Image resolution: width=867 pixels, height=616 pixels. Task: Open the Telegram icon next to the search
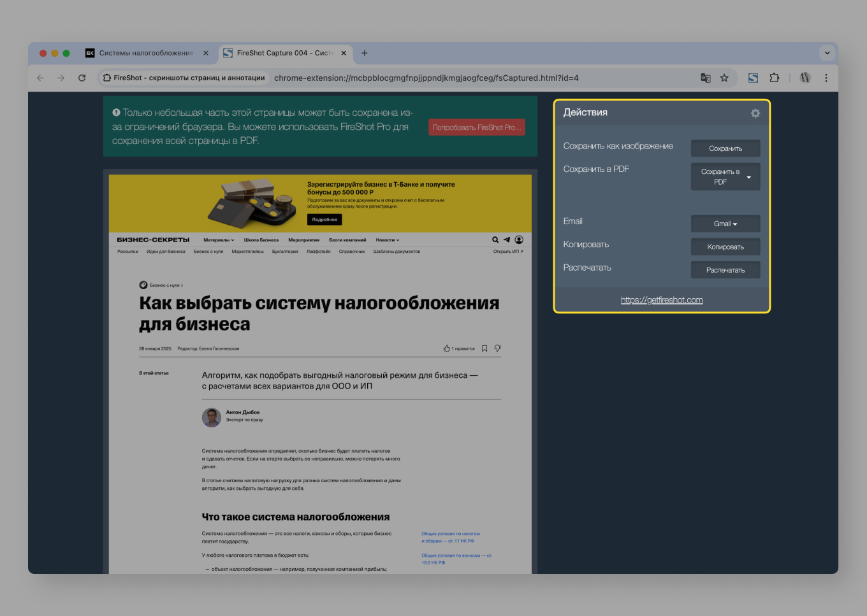(507, 240)
